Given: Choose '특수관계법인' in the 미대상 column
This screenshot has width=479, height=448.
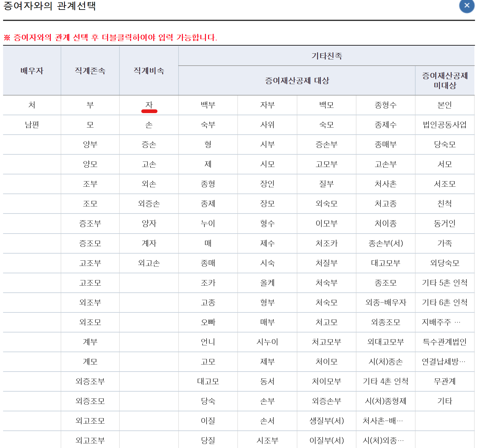Looking at the screenshot, I should click(x=445, y=342).
